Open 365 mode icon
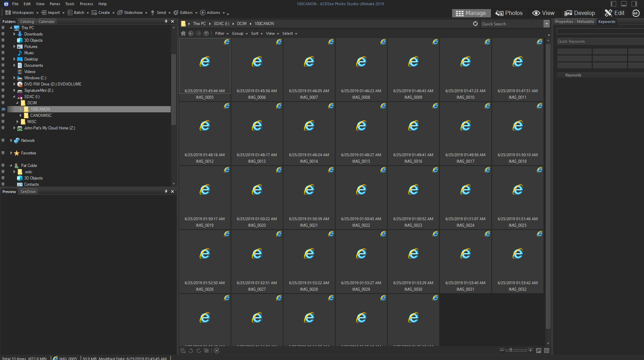The height and width of the screenshot is (360, 644). point(636,13)
